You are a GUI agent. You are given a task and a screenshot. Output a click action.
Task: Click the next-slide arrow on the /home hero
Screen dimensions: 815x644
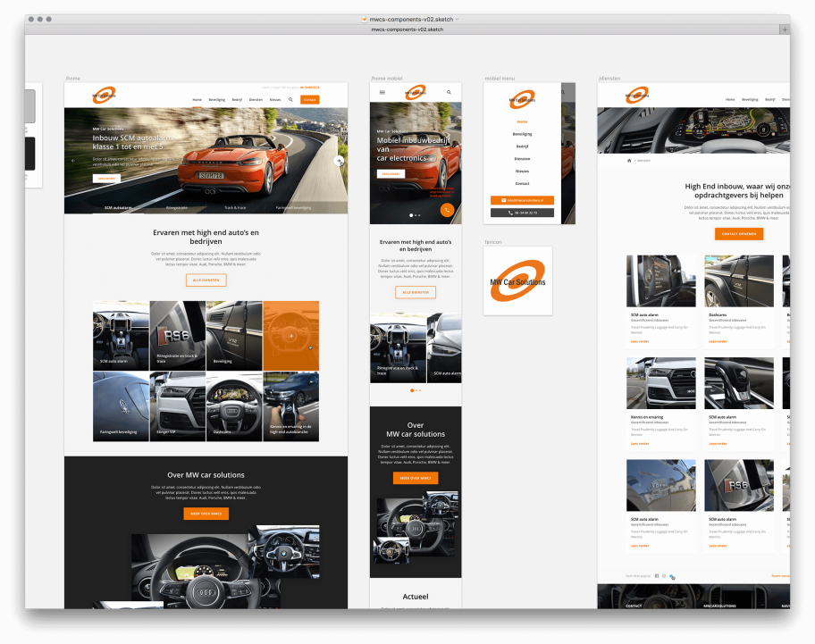(339, 161)
